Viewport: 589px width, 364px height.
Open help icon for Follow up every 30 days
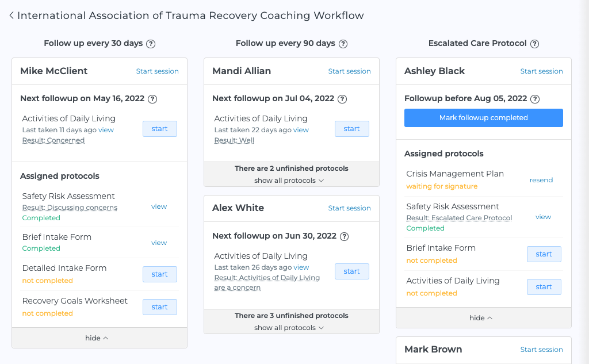point(151,44)
